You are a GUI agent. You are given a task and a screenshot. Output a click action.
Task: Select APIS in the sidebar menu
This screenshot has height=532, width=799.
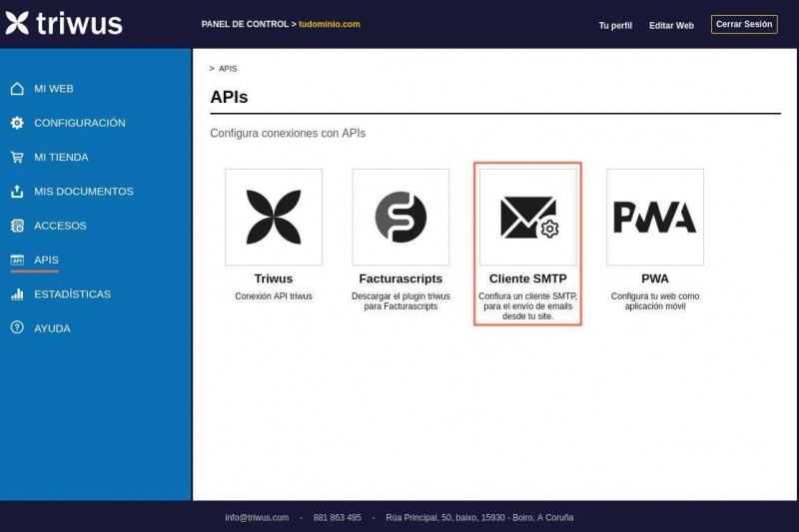[46, 261]
